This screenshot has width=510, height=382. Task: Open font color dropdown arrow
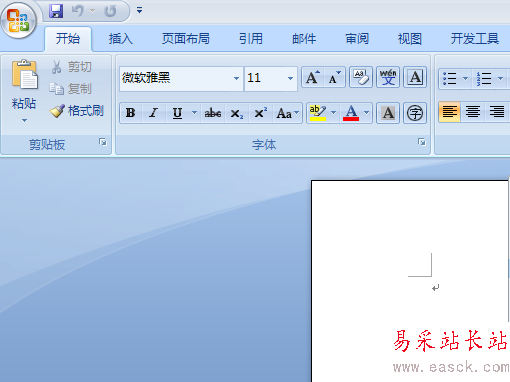(366, 113)
